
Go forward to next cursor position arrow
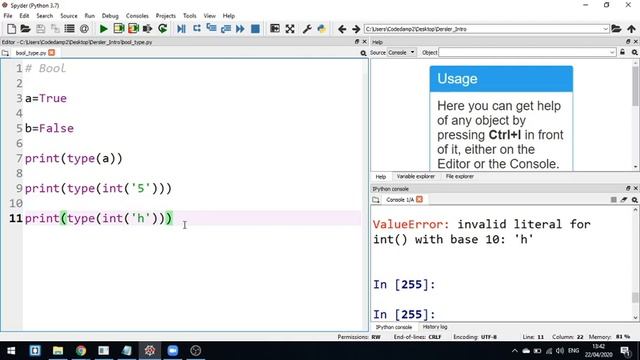[x=356, y=29]
